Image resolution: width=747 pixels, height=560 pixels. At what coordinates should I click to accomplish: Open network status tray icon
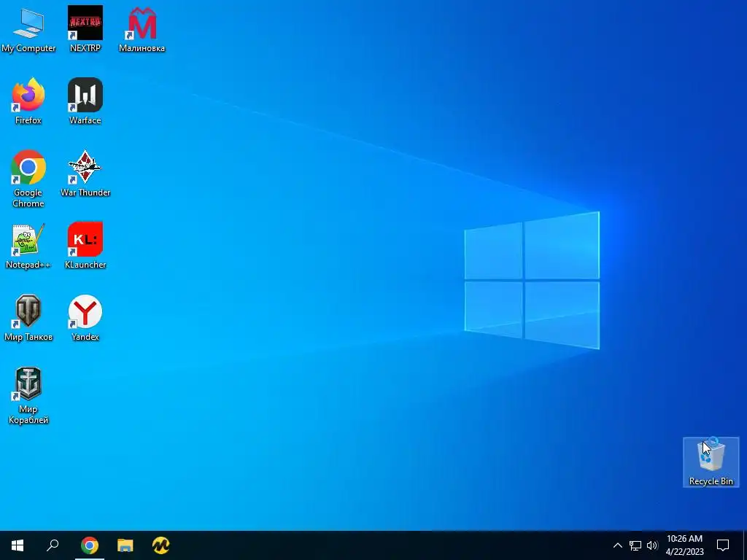[x=635, y=545]
